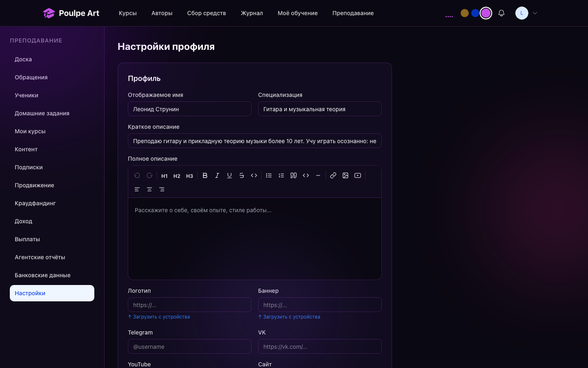This screenshot has height=368, width=588.
Task: Align text to the left
Action: pos(137,189)
